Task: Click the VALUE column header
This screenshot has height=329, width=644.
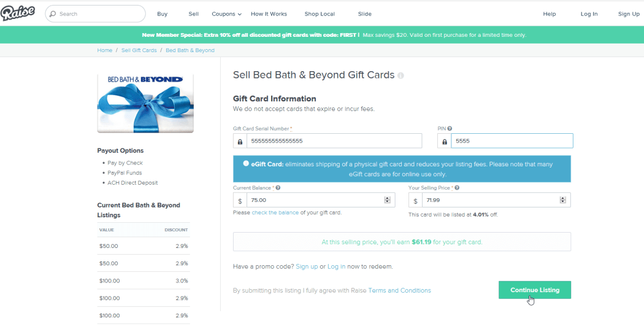Action: click(107, 230)
